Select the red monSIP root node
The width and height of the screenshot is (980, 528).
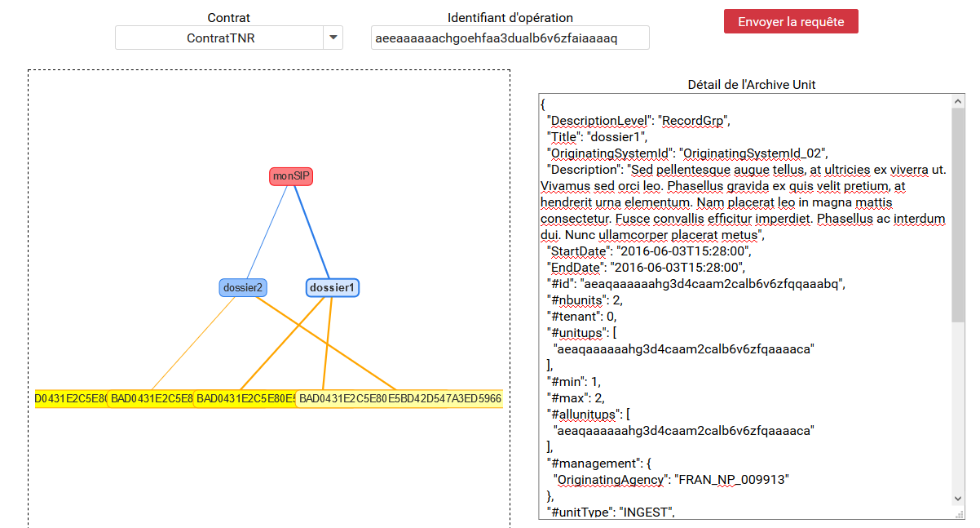click(291, 176)
